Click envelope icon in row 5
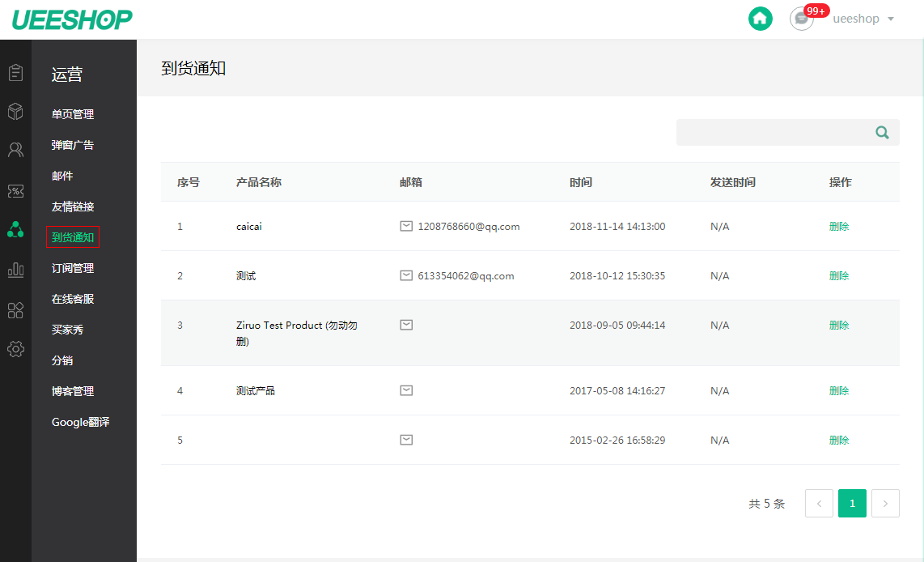Screen dimensions: 924x562 (406, 440)
